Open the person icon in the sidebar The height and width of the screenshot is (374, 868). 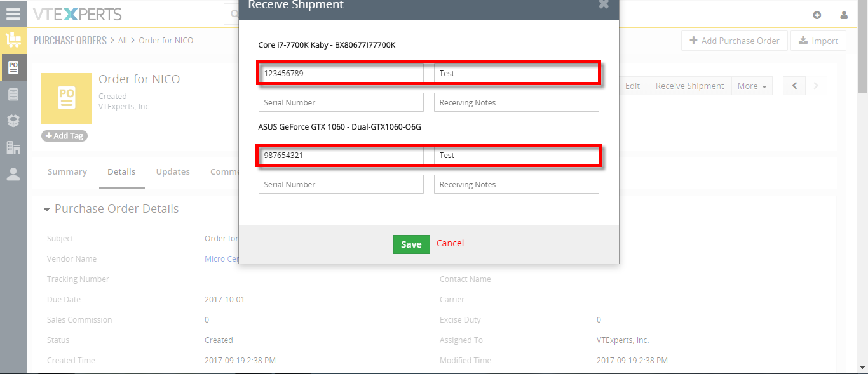coord(13,174)
